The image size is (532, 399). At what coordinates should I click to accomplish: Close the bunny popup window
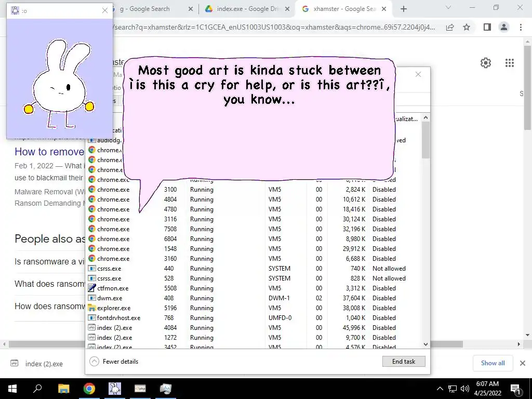[x=105, y=10]
